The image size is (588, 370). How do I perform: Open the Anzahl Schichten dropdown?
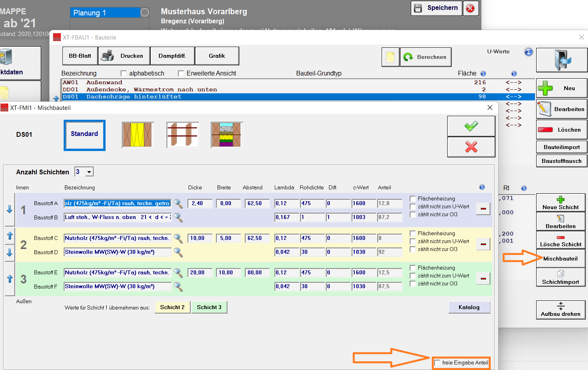point(90,172)
